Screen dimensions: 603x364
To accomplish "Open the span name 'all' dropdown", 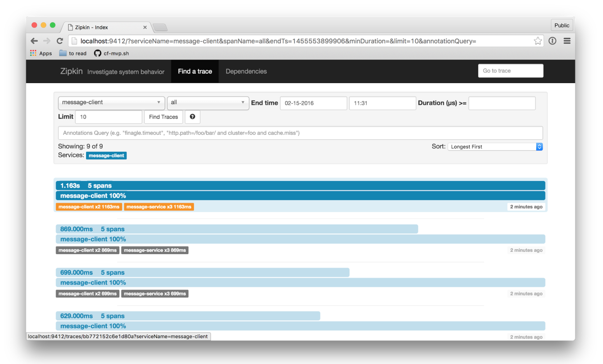I will point(208,103).
